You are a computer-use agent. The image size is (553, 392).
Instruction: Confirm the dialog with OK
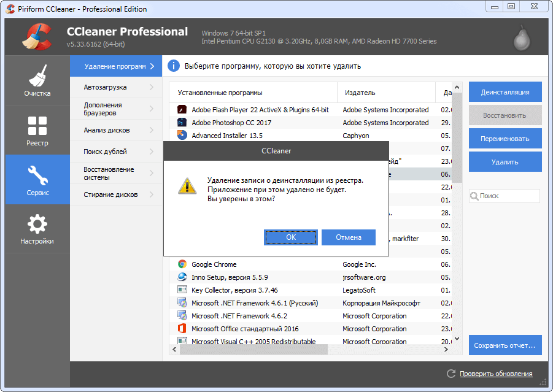291,237
